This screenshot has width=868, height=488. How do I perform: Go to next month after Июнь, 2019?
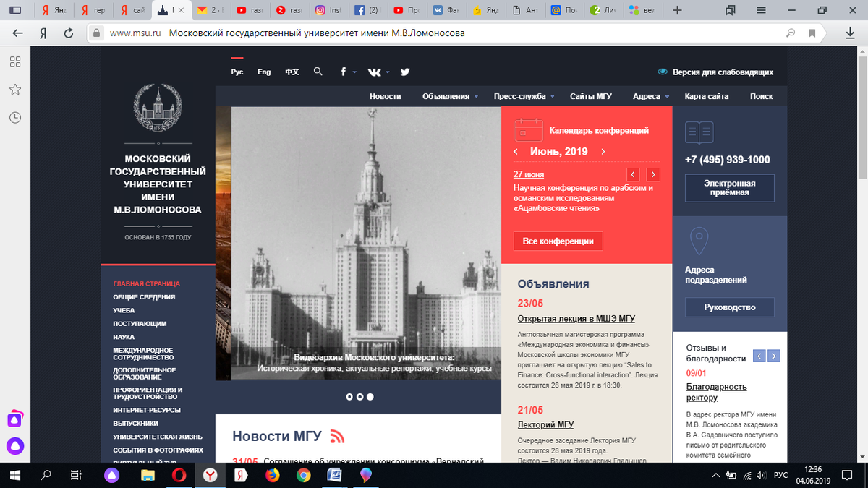[x=603, y=152]
